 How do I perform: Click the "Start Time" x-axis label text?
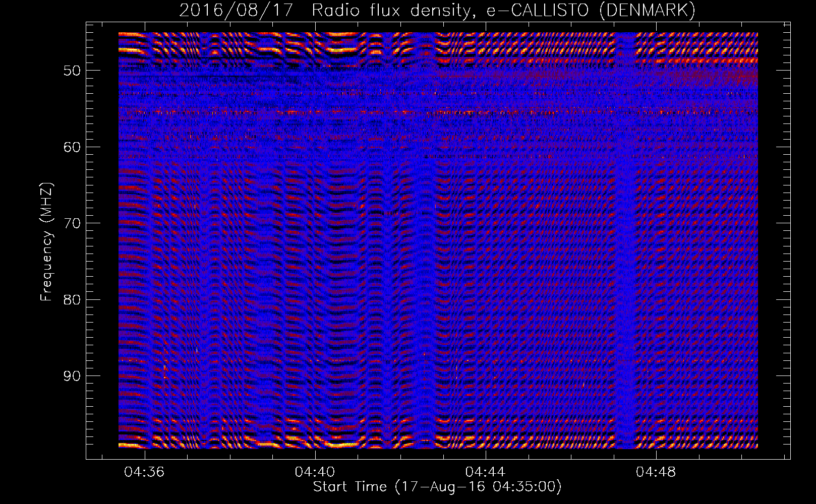[349, 487]
